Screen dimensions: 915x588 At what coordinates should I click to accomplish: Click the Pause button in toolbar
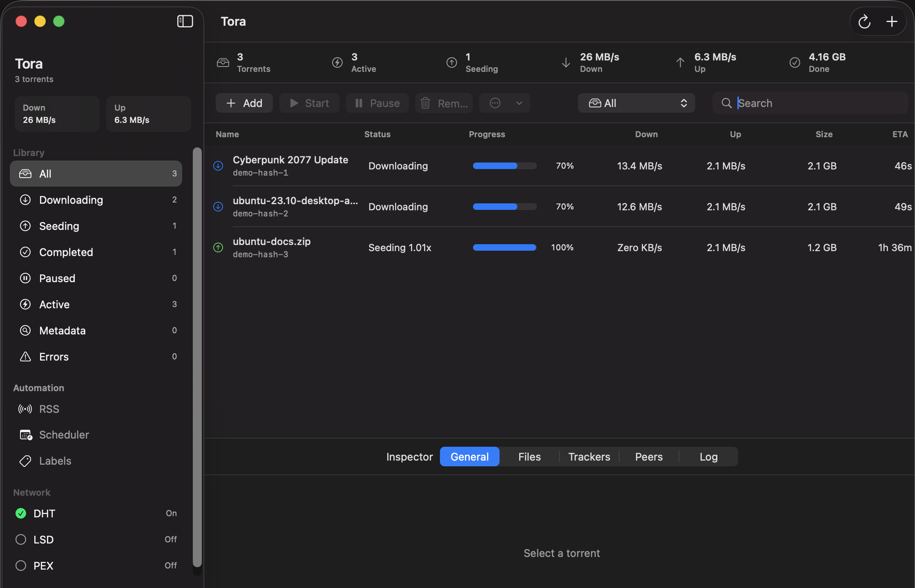pyautogui.click(x=377, y=103)
